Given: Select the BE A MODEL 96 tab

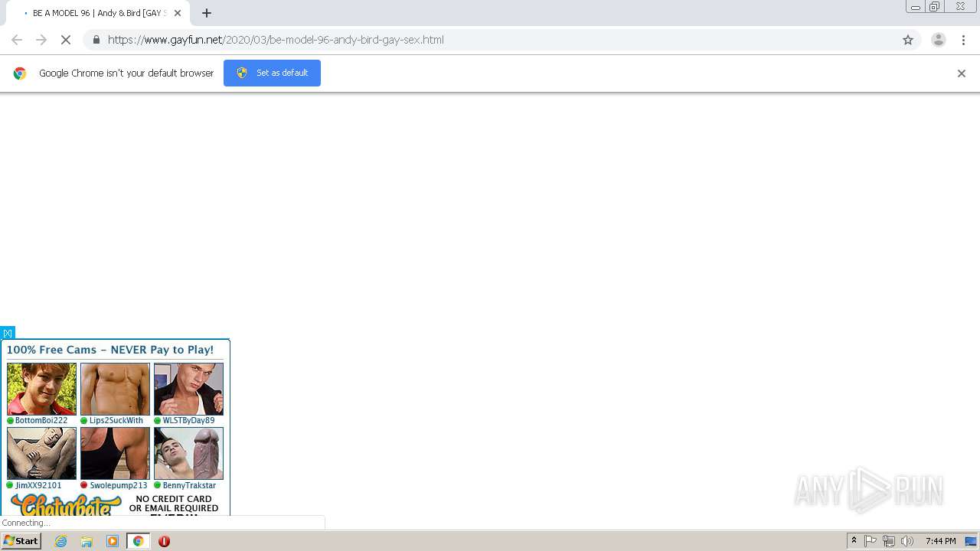Looking at the screenshot, I should click(100, 13).
